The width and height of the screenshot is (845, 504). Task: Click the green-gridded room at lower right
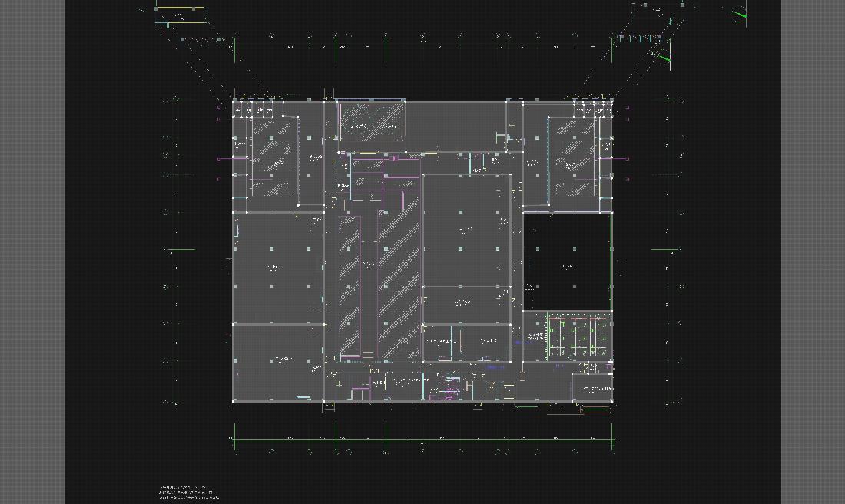pos(578,336)
